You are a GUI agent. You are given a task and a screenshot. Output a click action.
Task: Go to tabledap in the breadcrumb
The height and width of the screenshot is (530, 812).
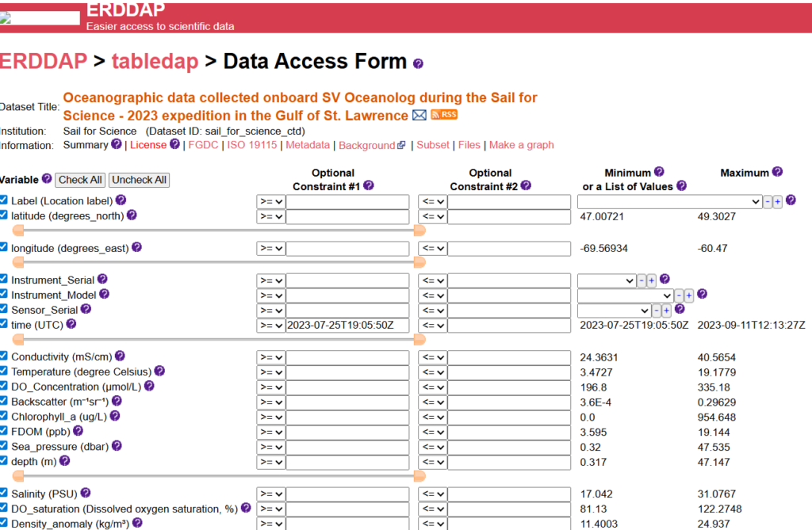tap(155, 62)
